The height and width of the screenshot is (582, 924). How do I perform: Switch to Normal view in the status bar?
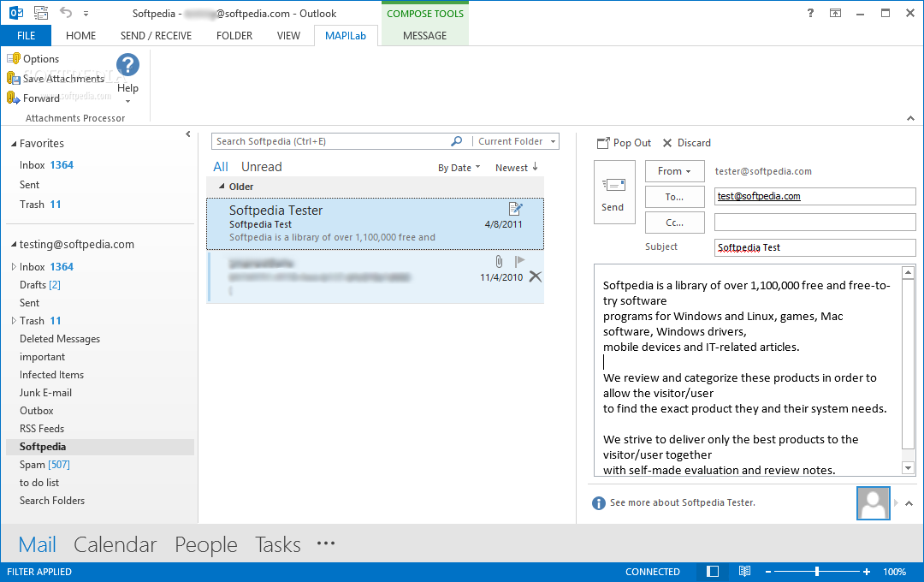(713, 572)
